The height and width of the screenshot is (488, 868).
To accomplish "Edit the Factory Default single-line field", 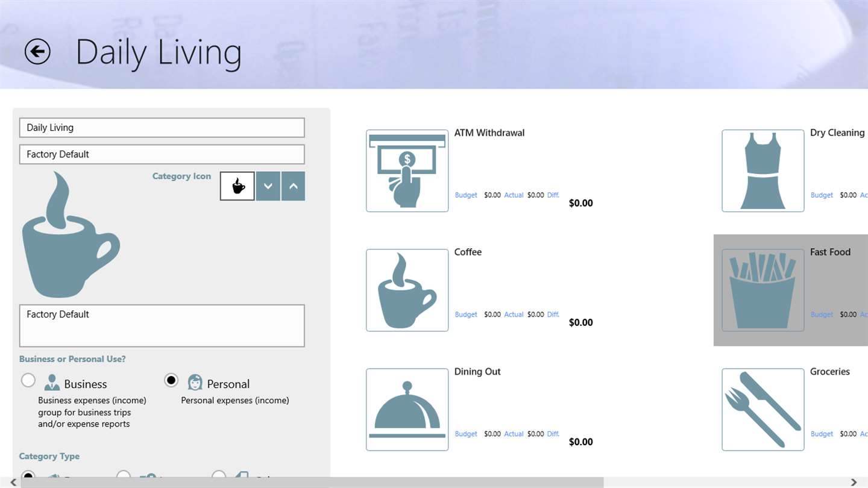I will (162, 154).
